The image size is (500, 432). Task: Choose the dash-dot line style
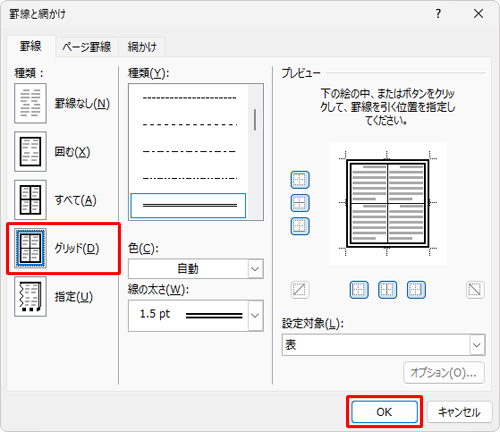coord(189,178)
